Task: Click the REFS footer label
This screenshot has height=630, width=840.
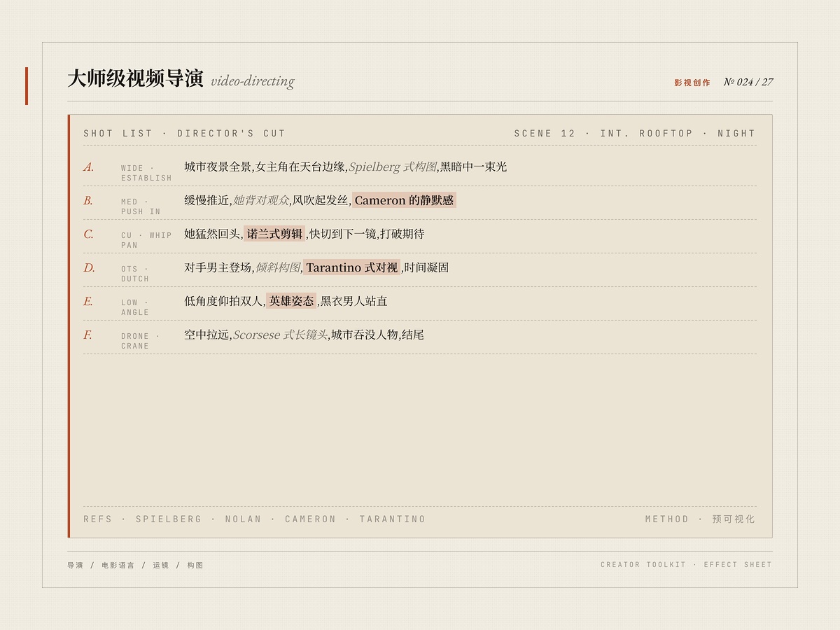Action: pyautogui.click(x=97, y=519)
